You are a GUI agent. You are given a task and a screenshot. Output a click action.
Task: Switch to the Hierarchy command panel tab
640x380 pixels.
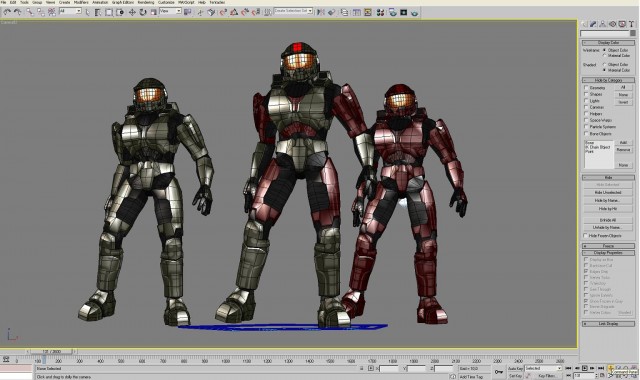tap(603, 24)
